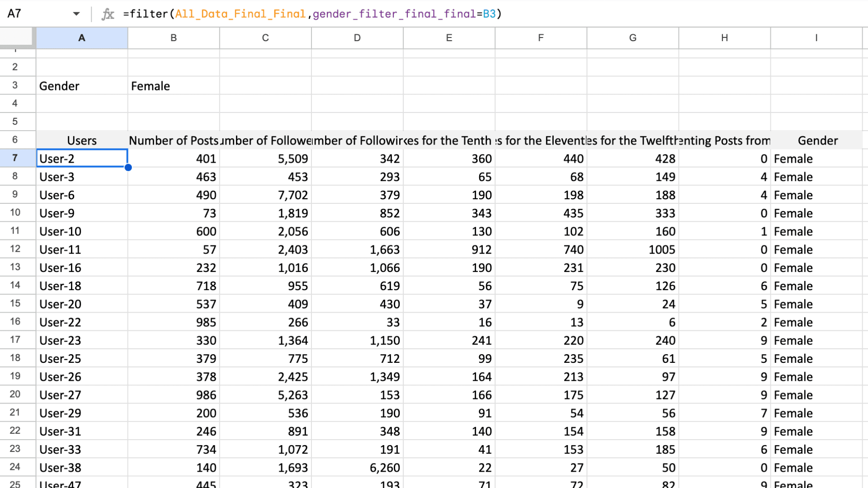Select the column I header
This screenshot has height=488, width=868.
[x=816, y=38]
